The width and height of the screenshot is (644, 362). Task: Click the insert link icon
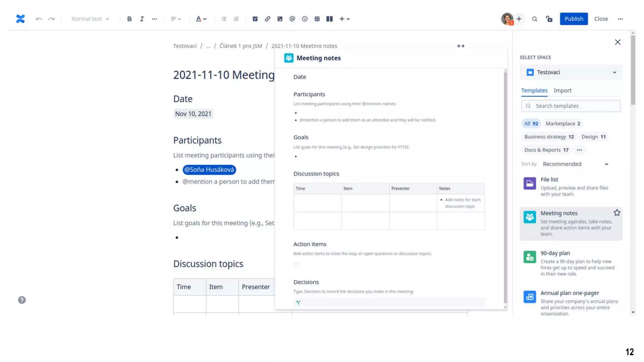(267, 19)
